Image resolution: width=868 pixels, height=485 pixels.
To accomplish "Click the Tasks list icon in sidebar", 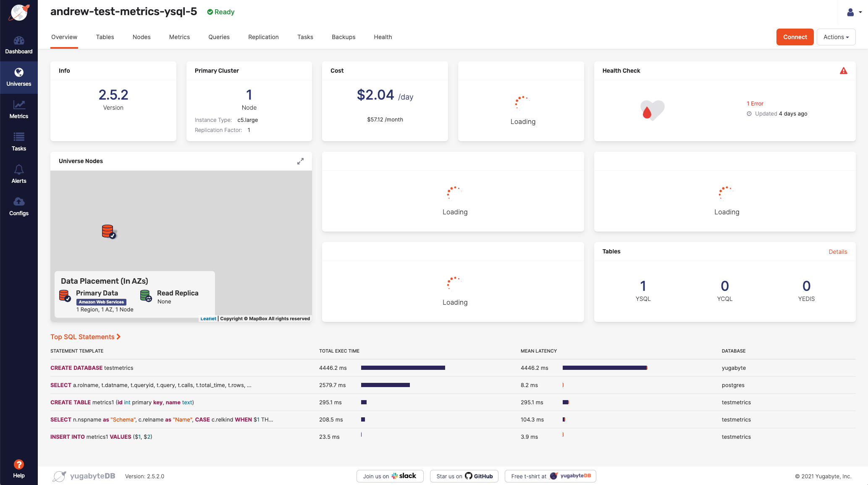I will [19, 140].
